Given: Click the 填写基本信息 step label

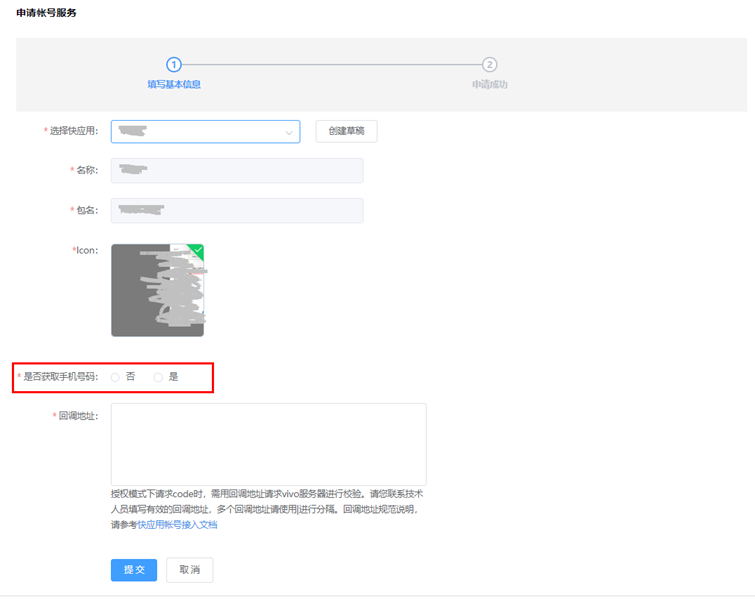Looking at the screenshot, I should click(174, 84).
